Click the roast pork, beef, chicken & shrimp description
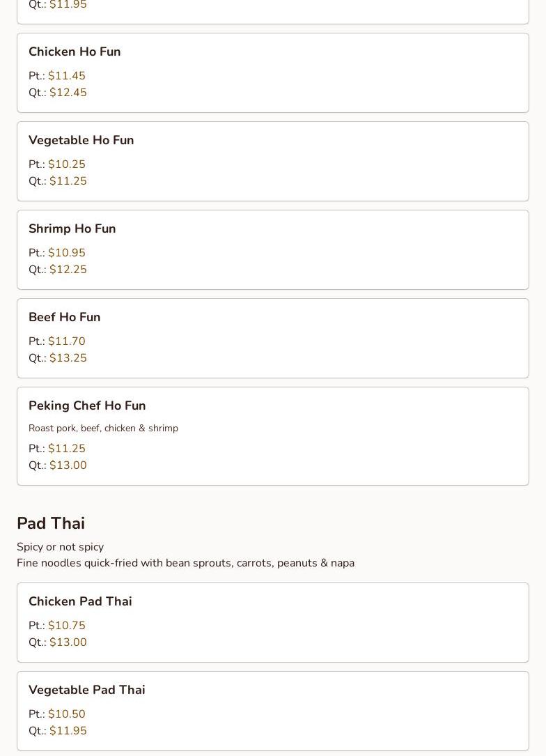Screen dimensions: 546x756 pos(103,429)
